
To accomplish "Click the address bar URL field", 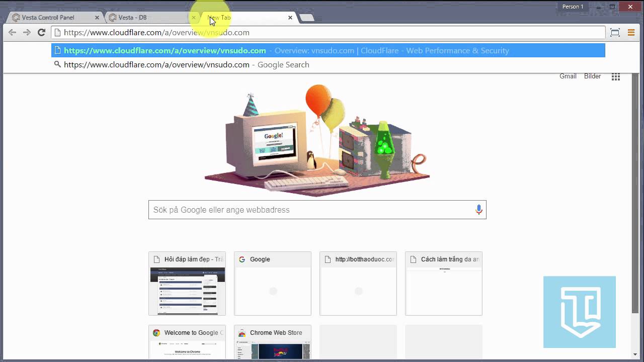I will (328, 33).
